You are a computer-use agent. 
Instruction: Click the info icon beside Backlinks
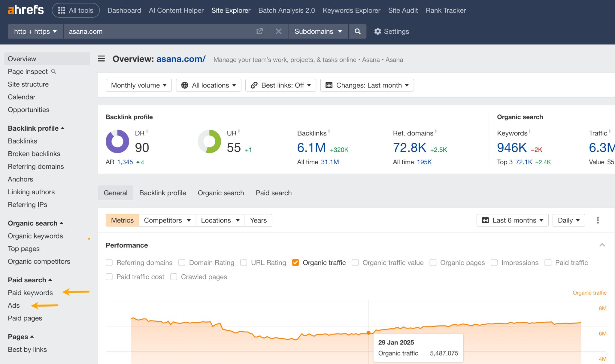329,131
